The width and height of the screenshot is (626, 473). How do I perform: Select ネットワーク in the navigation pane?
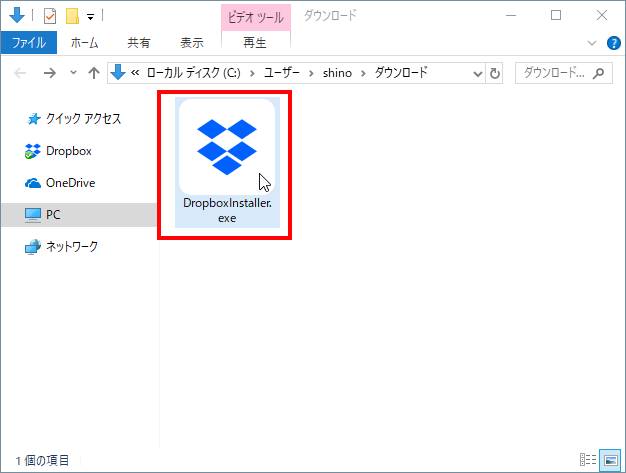[74, 247]
